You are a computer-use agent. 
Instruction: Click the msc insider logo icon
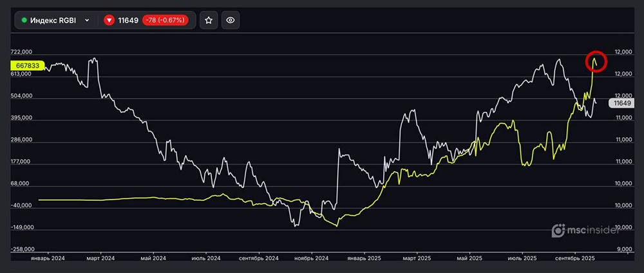click(x=558, y=231)
